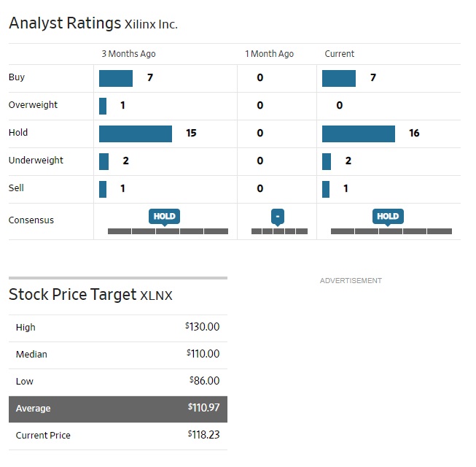The height and width of the screenshot is (467, 476).
Task: Click the Sell bar in Current column
Action: click(326, 189)
